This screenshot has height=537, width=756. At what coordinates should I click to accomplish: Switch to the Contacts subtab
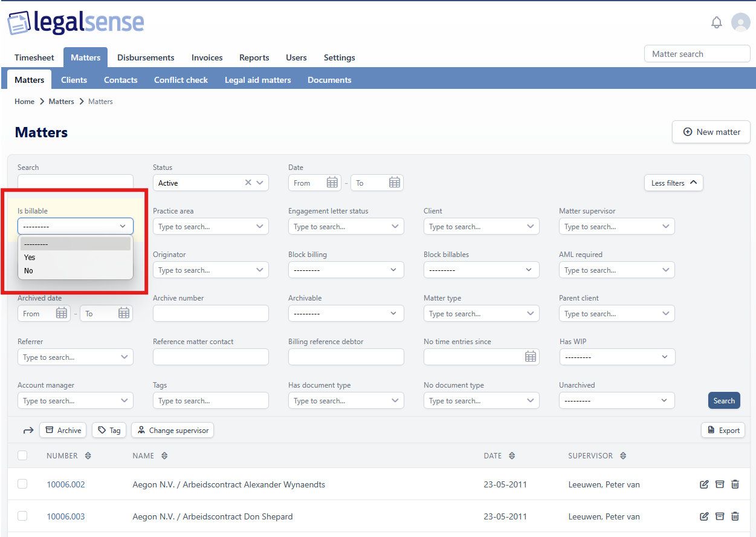point(121,80)
